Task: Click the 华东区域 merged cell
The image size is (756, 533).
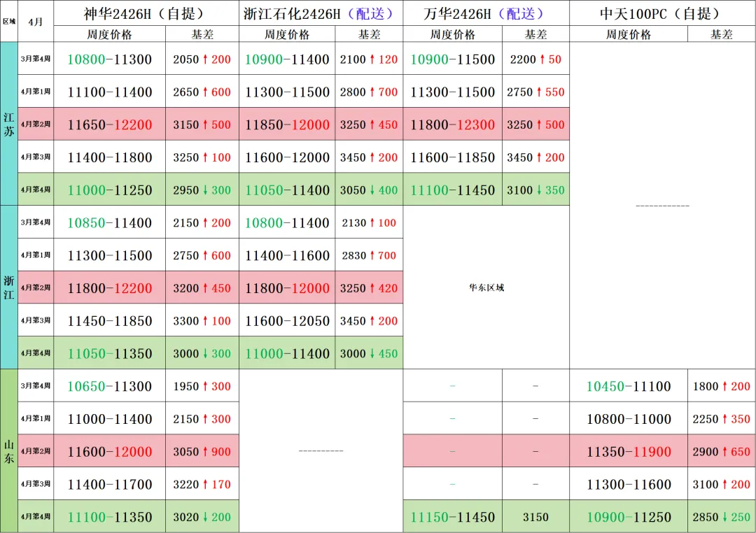Action: 486,287
